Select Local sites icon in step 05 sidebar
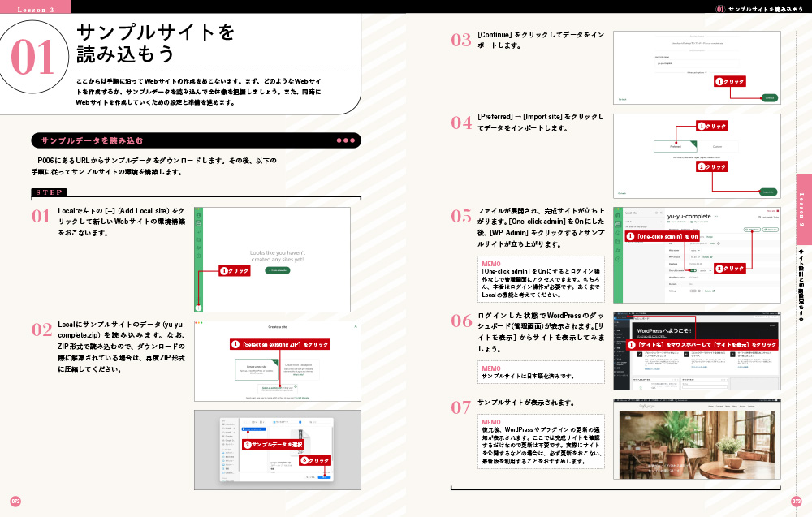 tap(618, 224)
